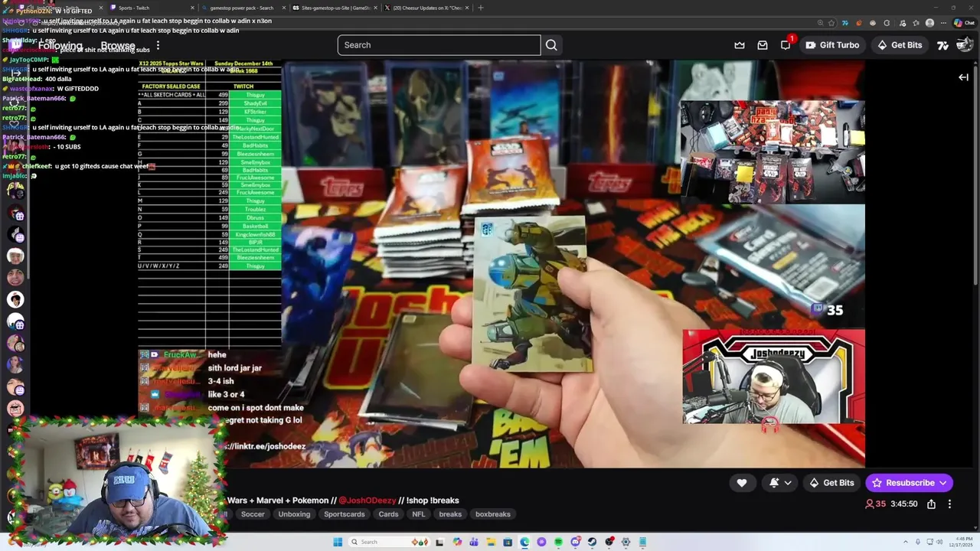
Task: Select the NFL tag
Action: (419, 514)
